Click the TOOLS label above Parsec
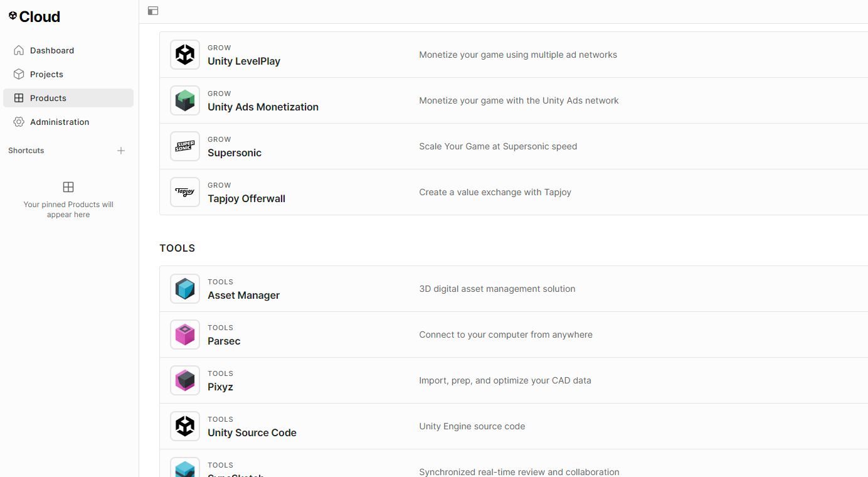 (x=220, y=328)
